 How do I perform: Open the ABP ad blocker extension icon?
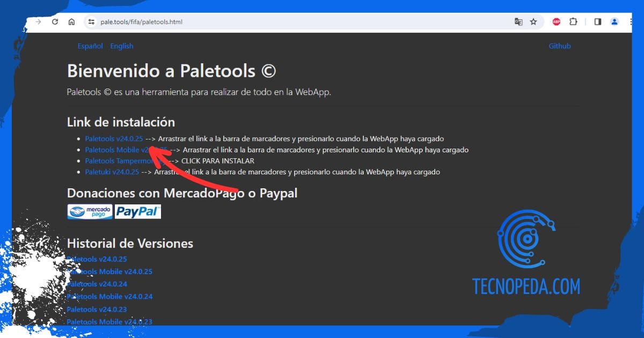click(557, 22)
